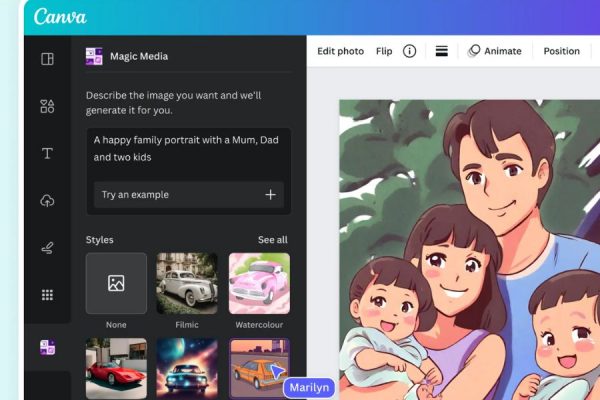The width and height of the screenshot is (600, 400).
Task: Open the Magic Media sidebar icon
Action: point(47,347)
